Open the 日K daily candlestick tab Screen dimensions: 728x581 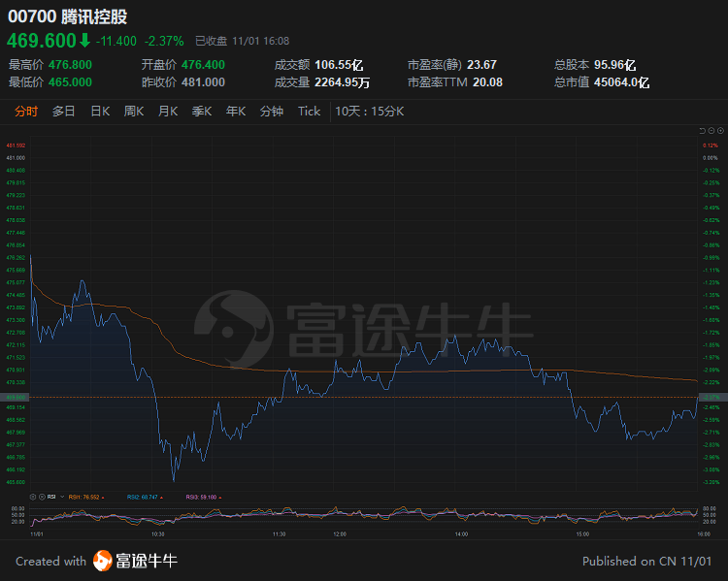pyautogui.click(x=100, y=112)
